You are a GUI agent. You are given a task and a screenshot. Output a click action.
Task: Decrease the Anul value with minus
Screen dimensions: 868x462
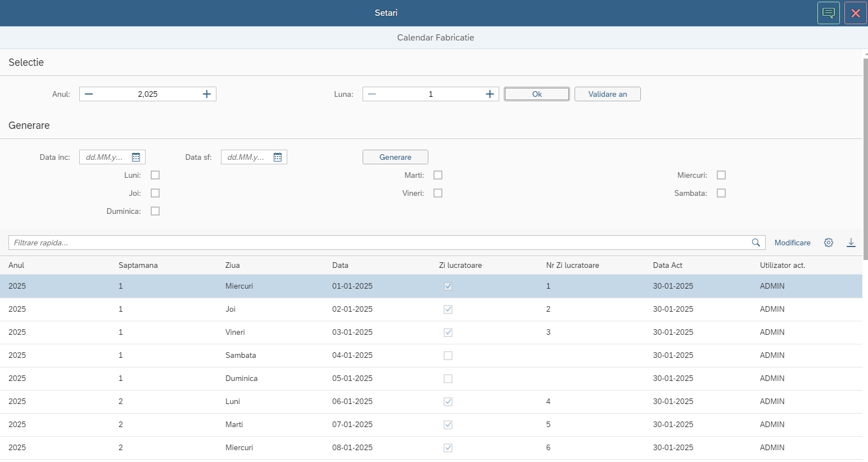[x=89, y=94]
